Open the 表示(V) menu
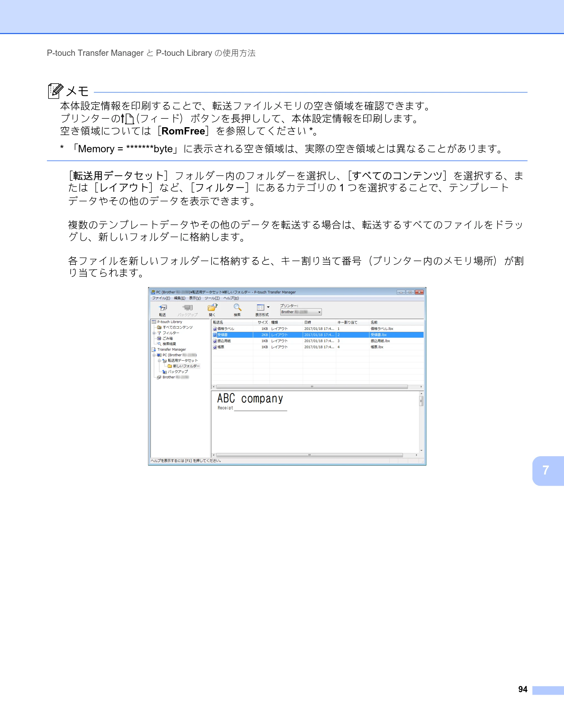Image resolution: width=564 pixels, height=728 pixels. click(x=195, y=298)
